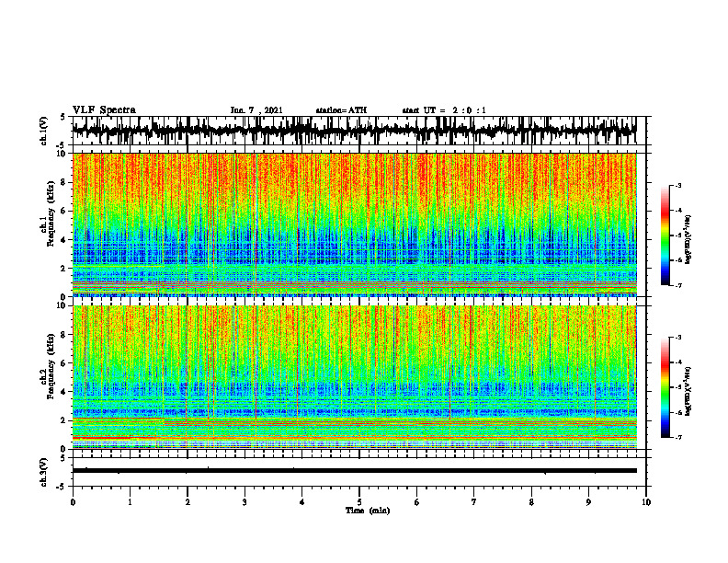Select the date text "Jan. 7, 2021"
Screen dimensions: 728x563
(256, 110)
